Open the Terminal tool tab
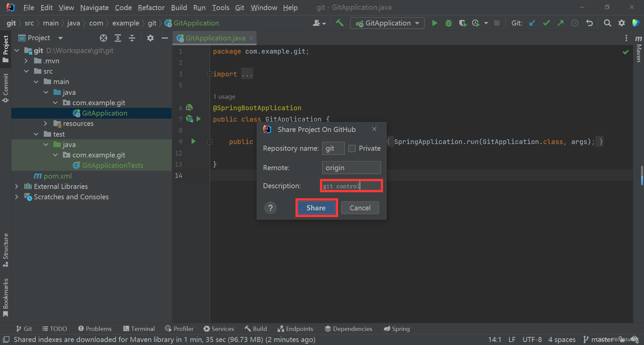Screen dimensions: 644x345 [139, 329]
